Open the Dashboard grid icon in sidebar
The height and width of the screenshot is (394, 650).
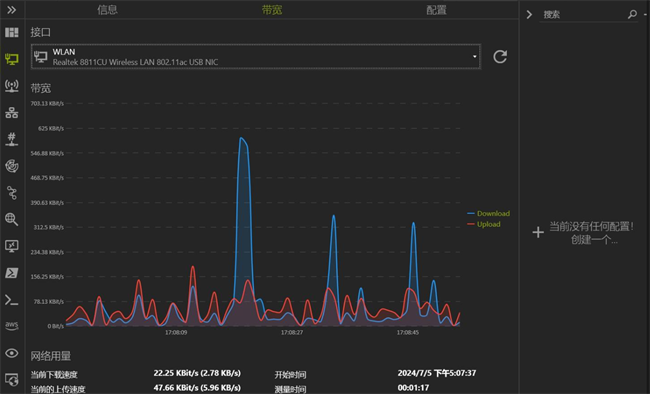pos(12,32)
